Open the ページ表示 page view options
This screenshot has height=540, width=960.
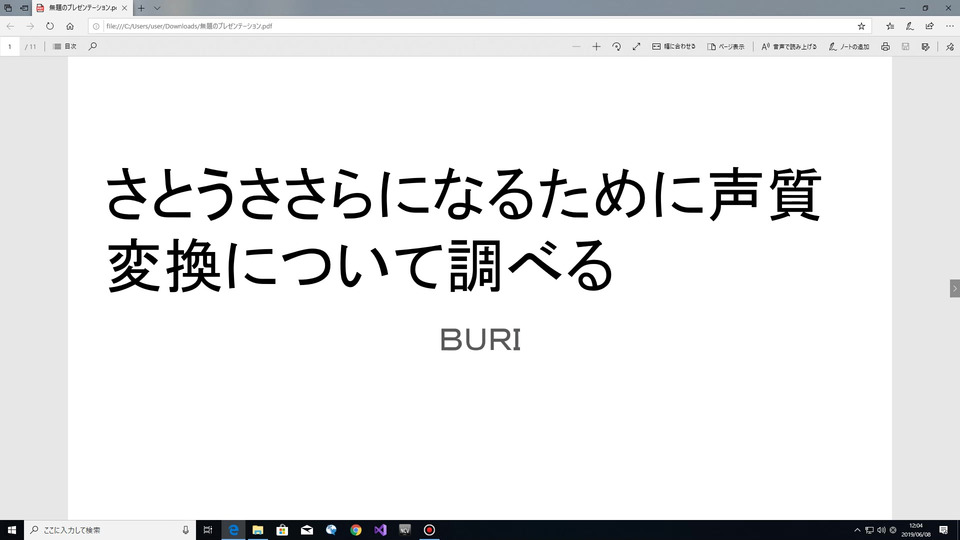pyautogui.click(x=726, y=47)
